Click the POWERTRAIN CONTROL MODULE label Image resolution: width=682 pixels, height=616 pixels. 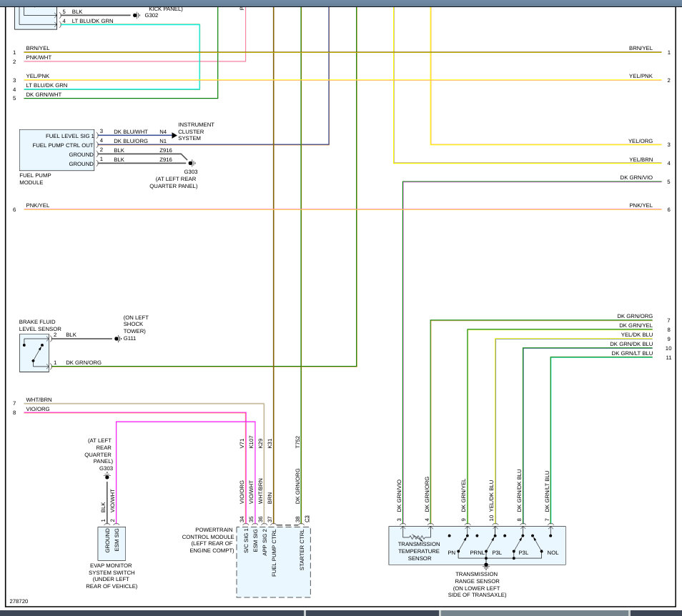tap(208, 540)
